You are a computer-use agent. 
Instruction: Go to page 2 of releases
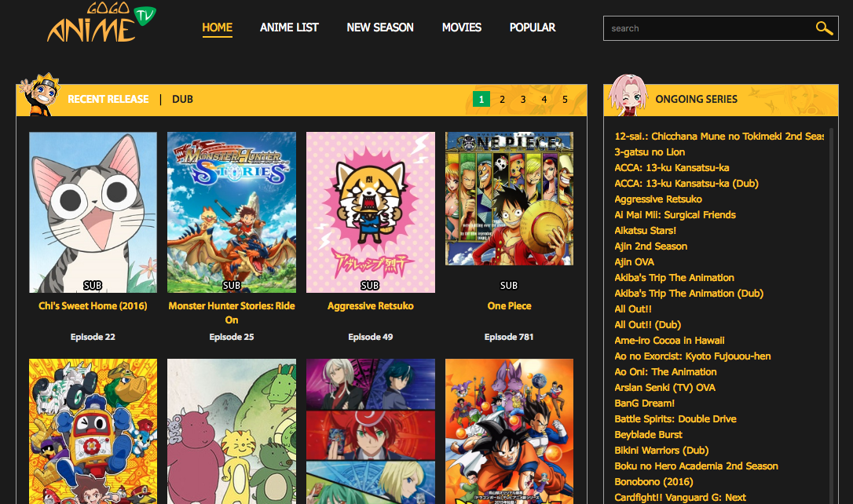click(502, 99)
